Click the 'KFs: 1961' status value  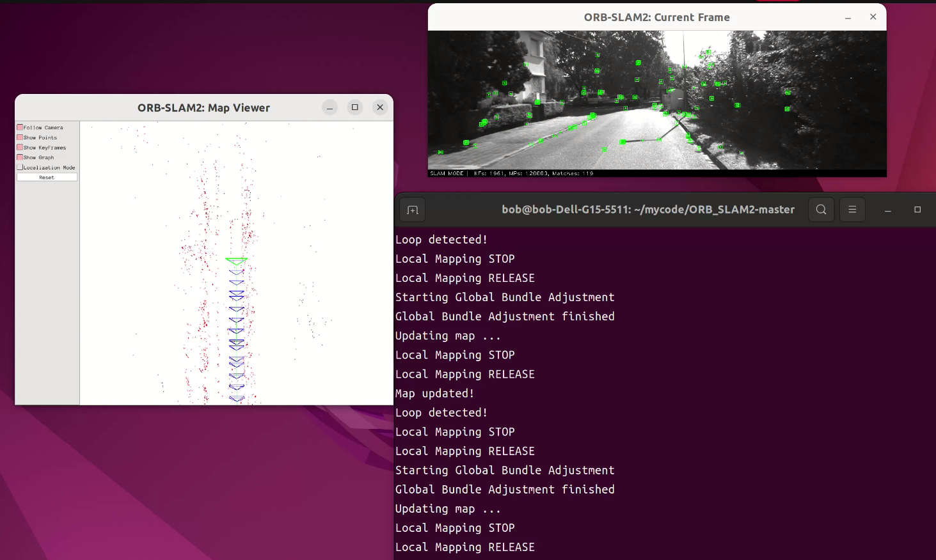click(489, 173)
